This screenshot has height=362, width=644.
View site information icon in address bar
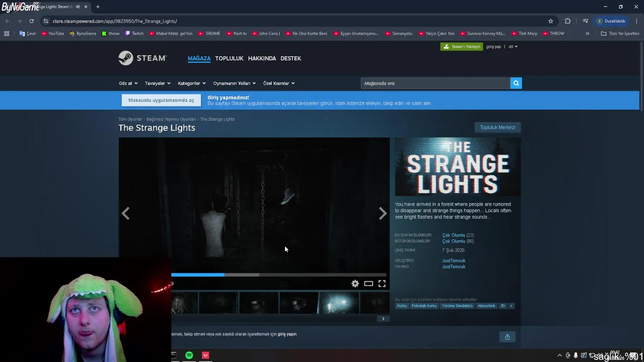(46, 21)
